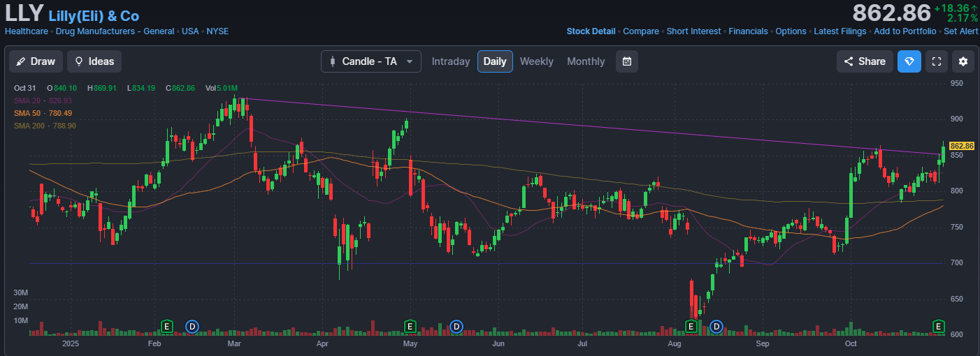
Task: Click the LLY ticker symbol
Action: coord(24,13)
